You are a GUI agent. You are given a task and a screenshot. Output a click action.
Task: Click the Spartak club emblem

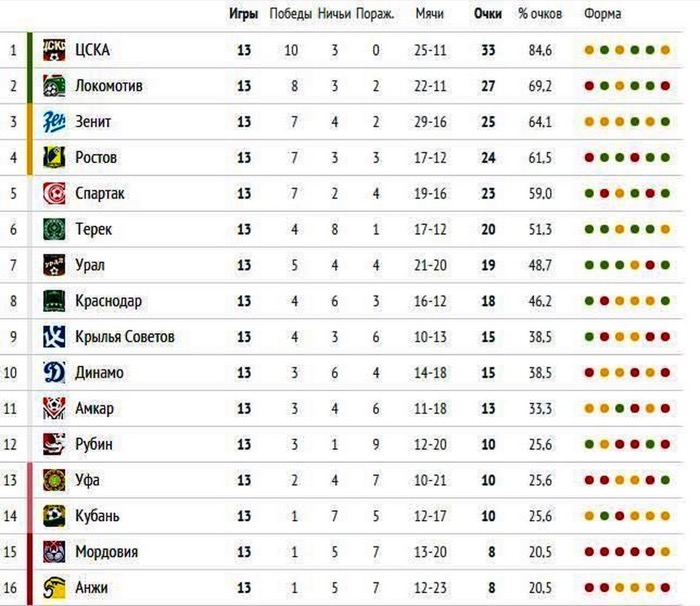54,193
